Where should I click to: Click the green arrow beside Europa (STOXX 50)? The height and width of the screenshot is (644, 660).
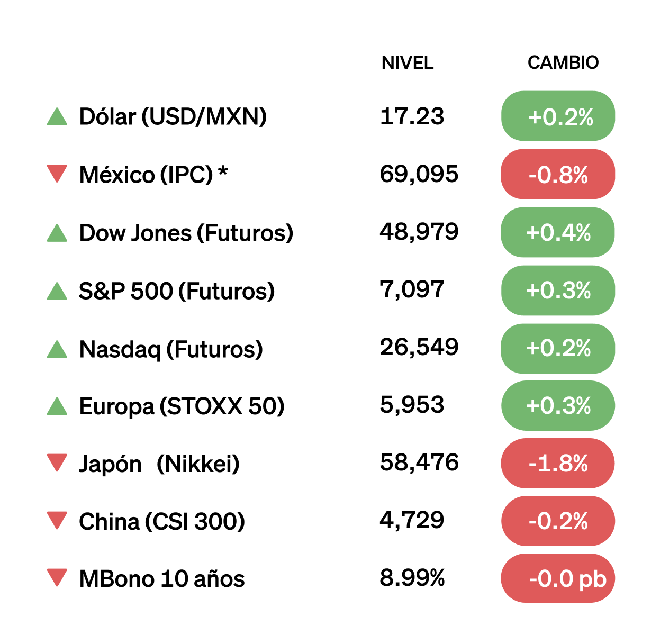57,406
